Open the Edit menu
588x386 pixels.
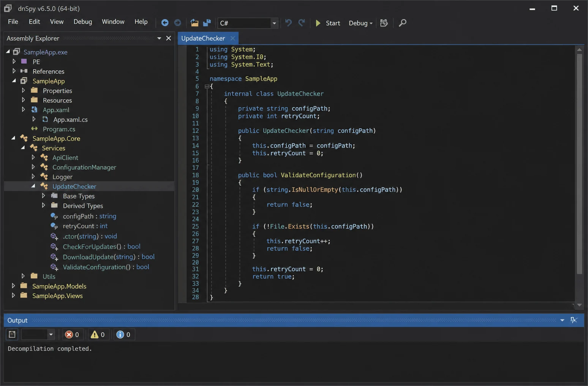click(x=34, y=22)
